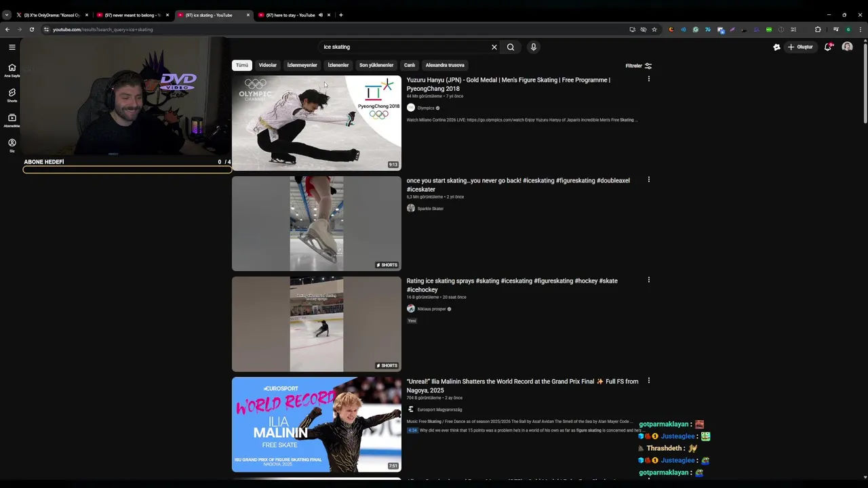Select the Son yüklenenler chip

point(376,65)
